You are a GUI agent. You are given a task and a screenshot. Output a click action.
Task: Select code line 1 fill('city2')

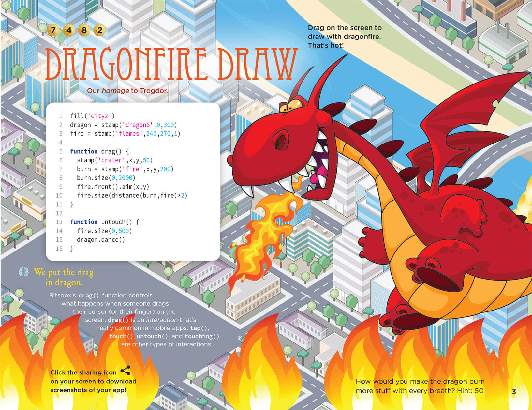(93, 116)
